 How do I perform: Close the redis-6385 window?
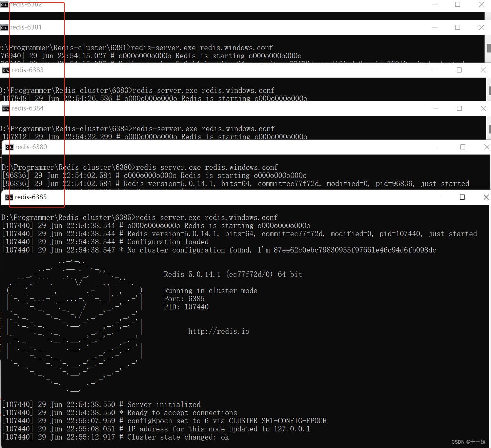(x=486, y=197)
